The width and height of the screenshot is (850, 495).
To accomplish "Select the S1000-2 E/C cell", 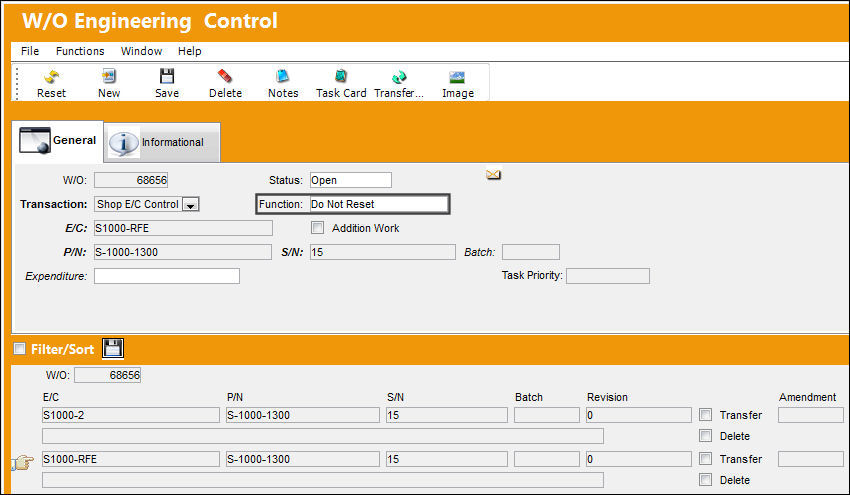I will click(131, 415).
